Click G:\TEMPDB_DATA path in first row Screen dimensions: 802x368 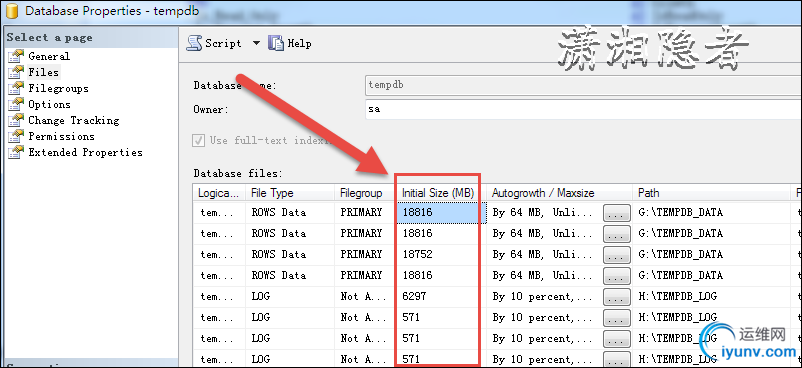(x=680, y=212)
